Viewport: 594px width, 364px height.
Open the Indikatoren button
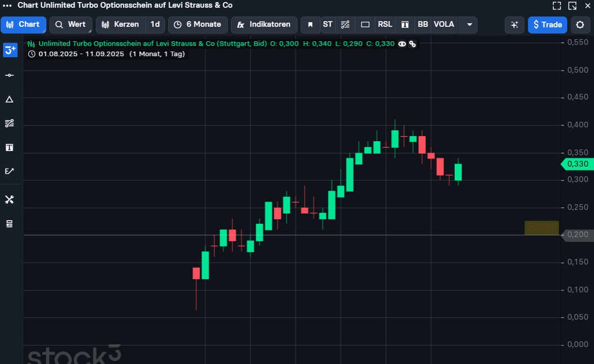pyautogui.click(x=264, y=25)
